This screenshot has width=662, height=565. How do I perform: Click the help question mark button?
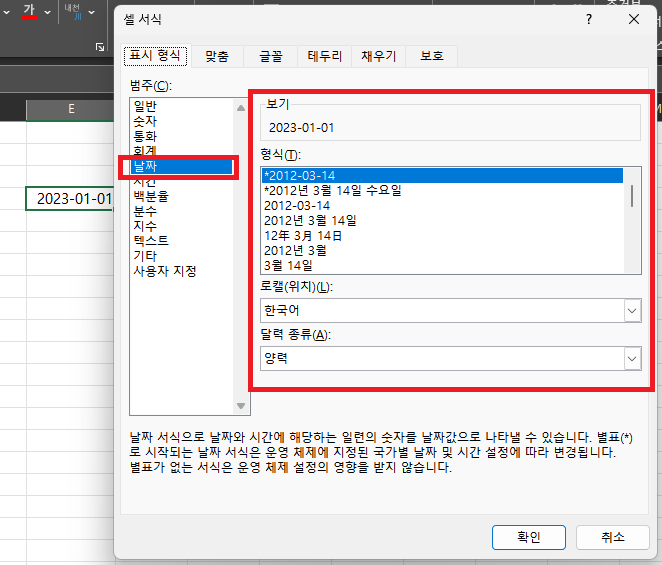click(589, 19)
